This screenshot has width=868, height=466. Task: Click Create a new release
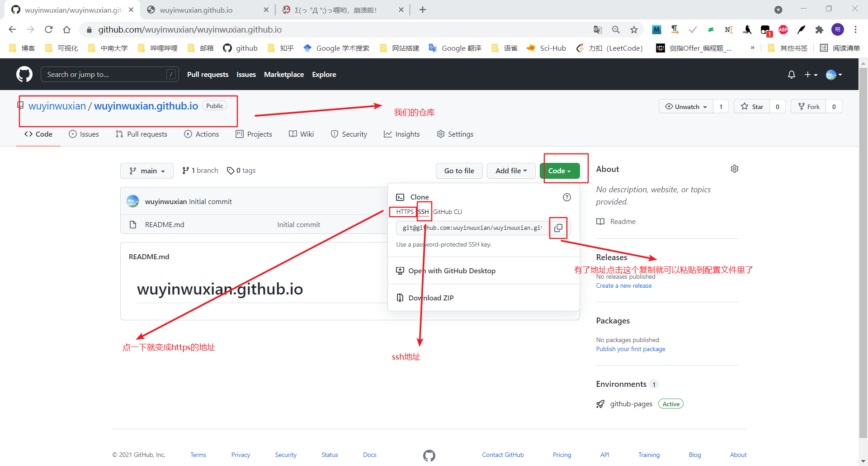[624, 285]
